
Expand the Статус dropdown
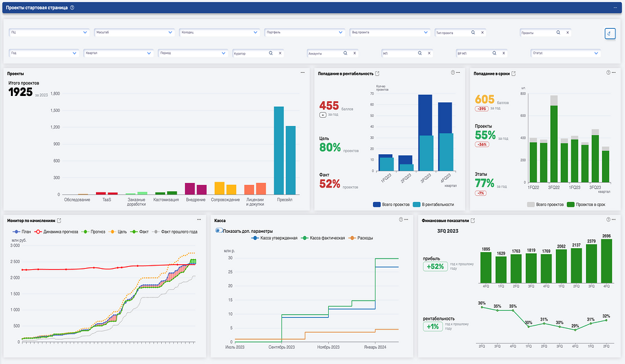566,53
